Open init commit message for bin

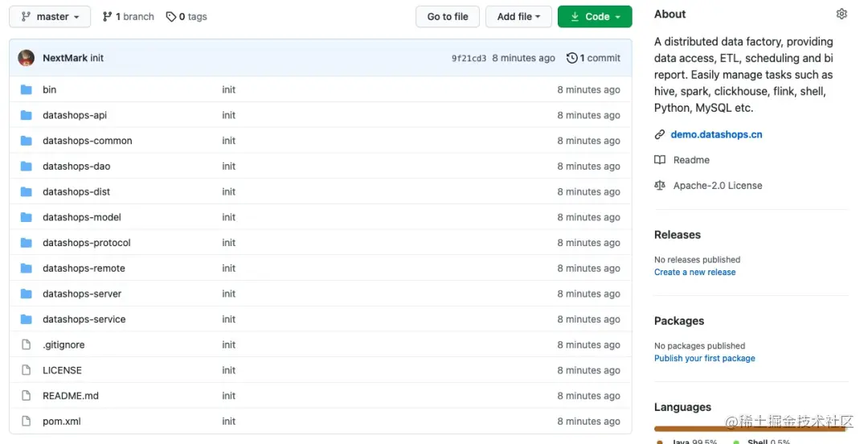pyautogui.click(x=228, y=90)
